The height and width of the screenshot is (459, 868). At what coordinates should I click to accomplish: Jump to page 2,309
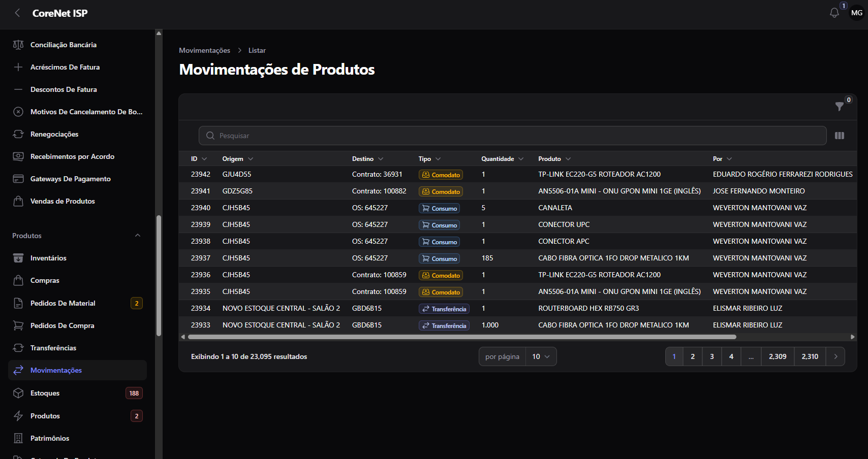[x=778, y=356]
